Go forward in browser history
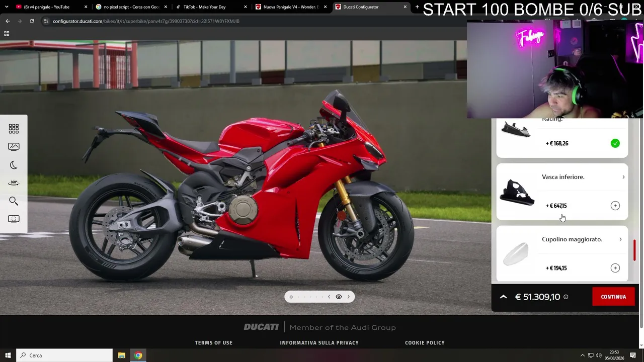The width and height of the screenshot is (644, 362). 20,21
